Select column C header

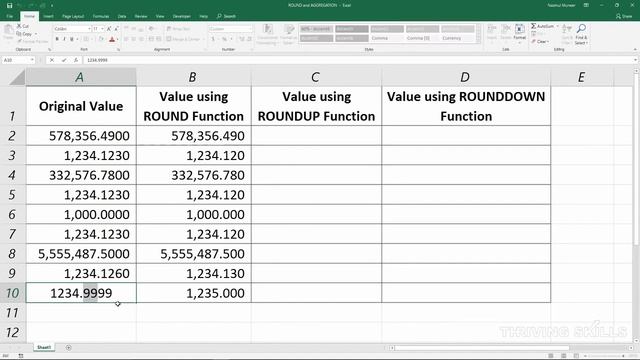316,77
